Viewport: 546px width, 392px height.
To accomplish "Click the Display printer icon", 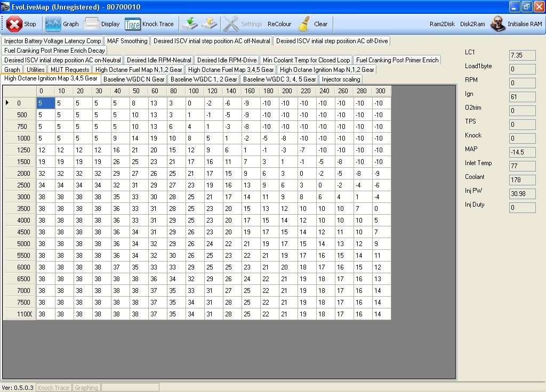I will point(92,24).
